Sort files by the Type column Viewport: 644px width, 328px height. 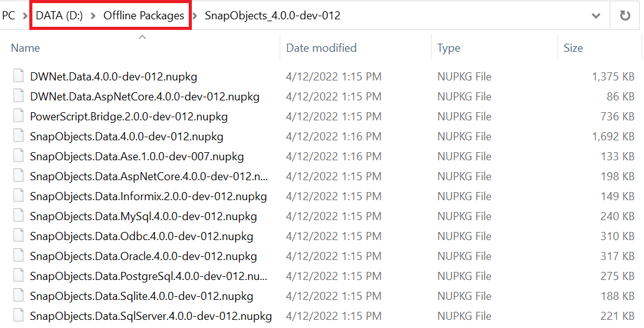[448, 48]
